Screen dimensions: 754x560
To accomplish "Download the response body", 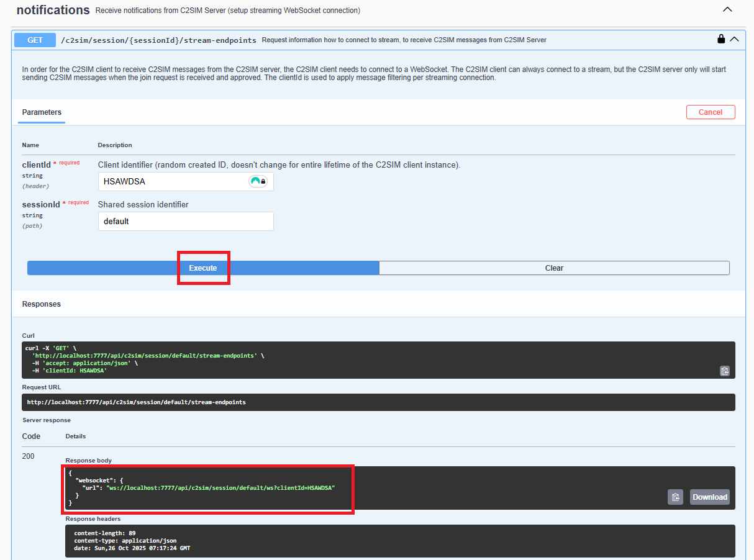I will coord(709,497).
